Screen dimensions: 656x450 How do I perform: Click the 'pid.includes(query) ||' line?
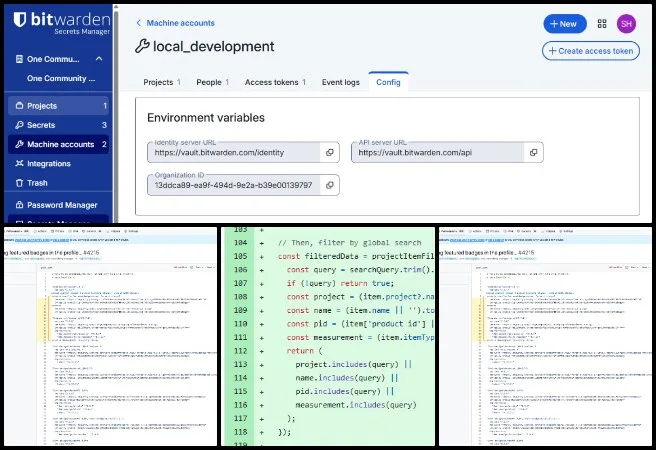click(x=345, y=391)
